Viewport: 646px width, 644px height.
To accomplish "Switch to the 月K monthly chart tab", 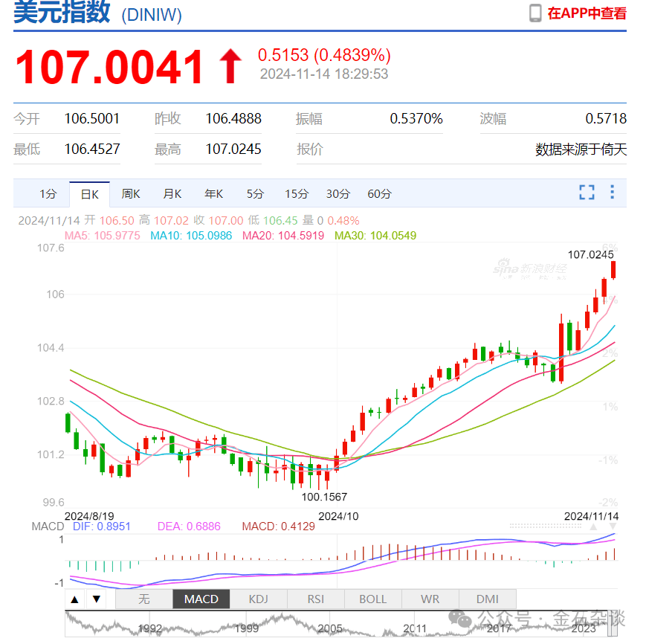I will point(172,193).
